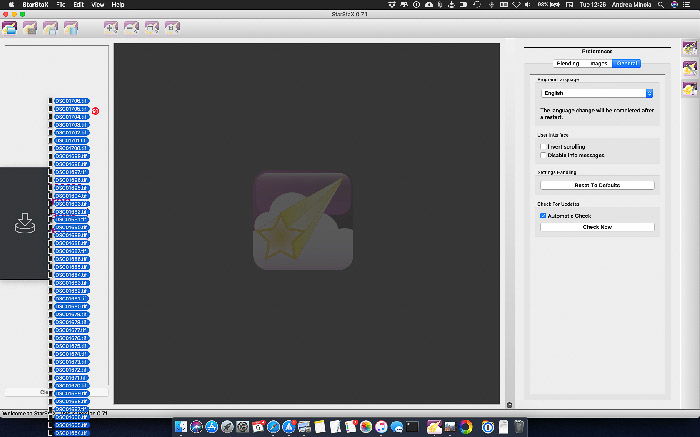
Task: Uncheck the Automatic Check option
Action: click(x=543, y=216)
